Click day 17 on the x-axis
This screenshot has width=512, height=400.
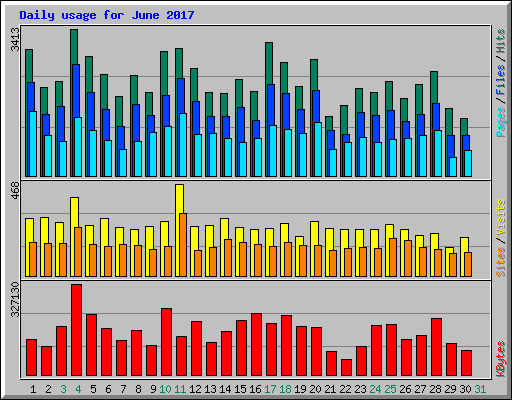270,389
